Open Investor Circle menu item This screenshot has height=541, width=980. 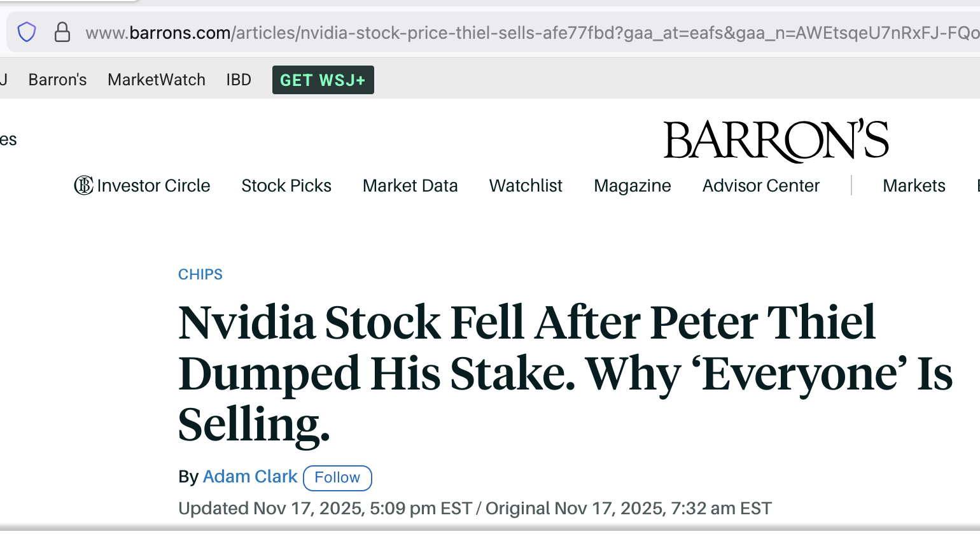[153, 185]
